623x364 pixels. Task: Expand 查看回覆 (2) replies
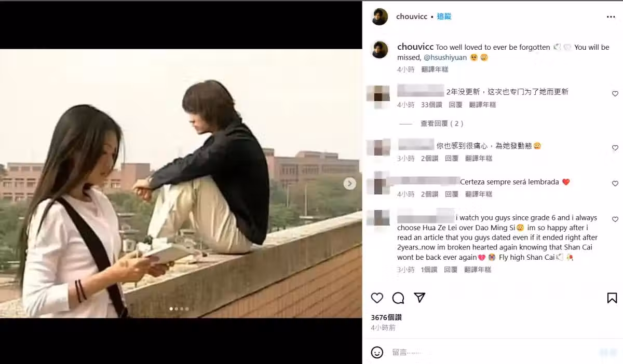coord(442,123)
